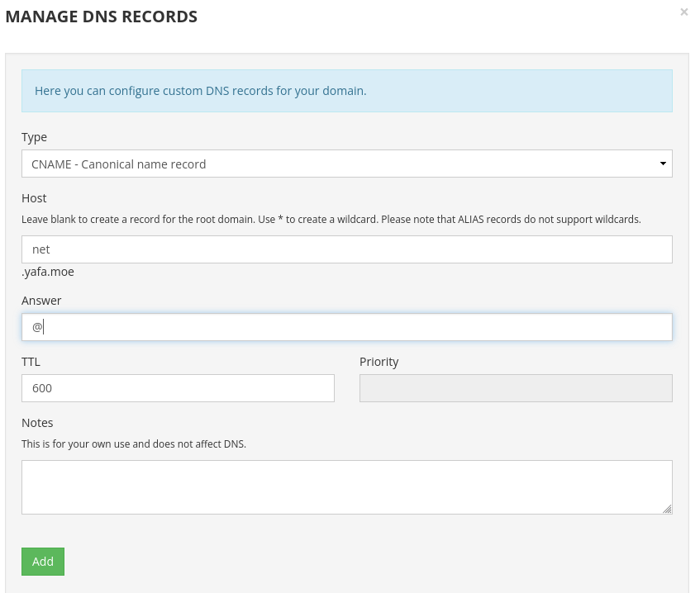Submit with the green Add button

coord(43,562)
